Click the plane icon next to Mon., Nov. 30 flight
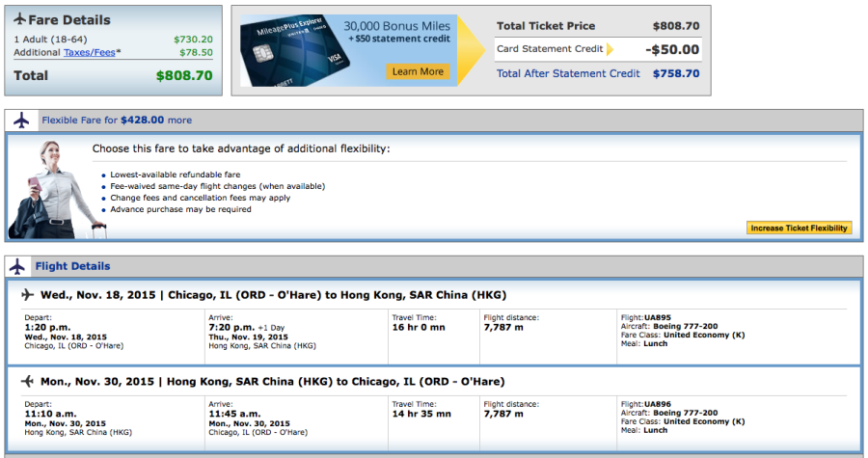Screen dimensions: 868x458 (x=27, y=381)
